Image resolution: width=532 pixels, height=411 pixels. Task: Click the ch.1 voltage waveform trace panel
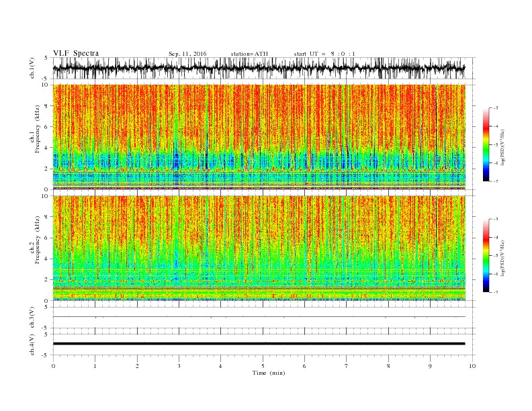(259, 68)
